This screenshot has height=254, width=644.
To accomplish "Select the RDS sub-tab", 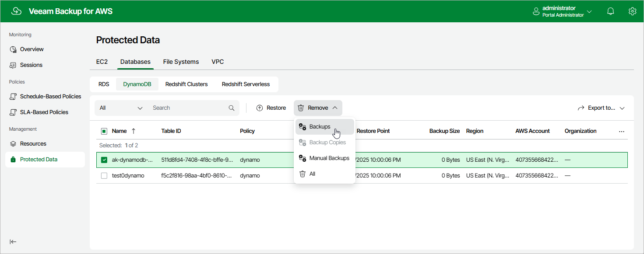I will coord(104,84).
